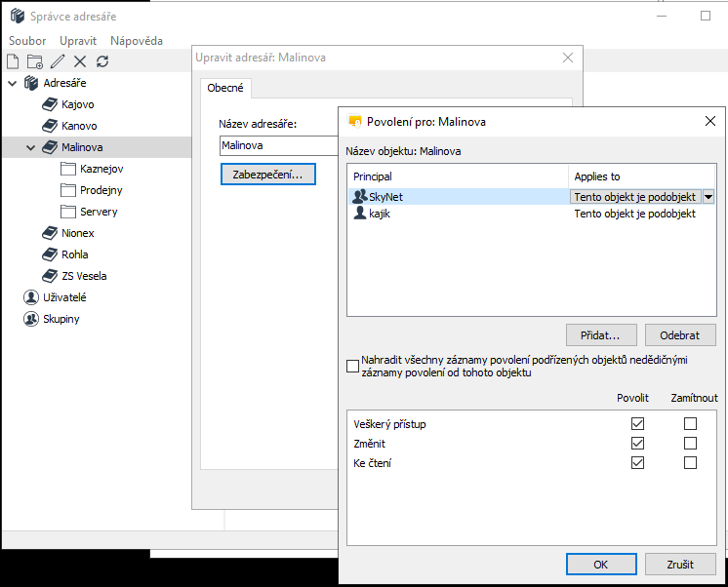Click the Přidat... button
The height and width of the screenshot is (587, 728).
pos(601,334)
